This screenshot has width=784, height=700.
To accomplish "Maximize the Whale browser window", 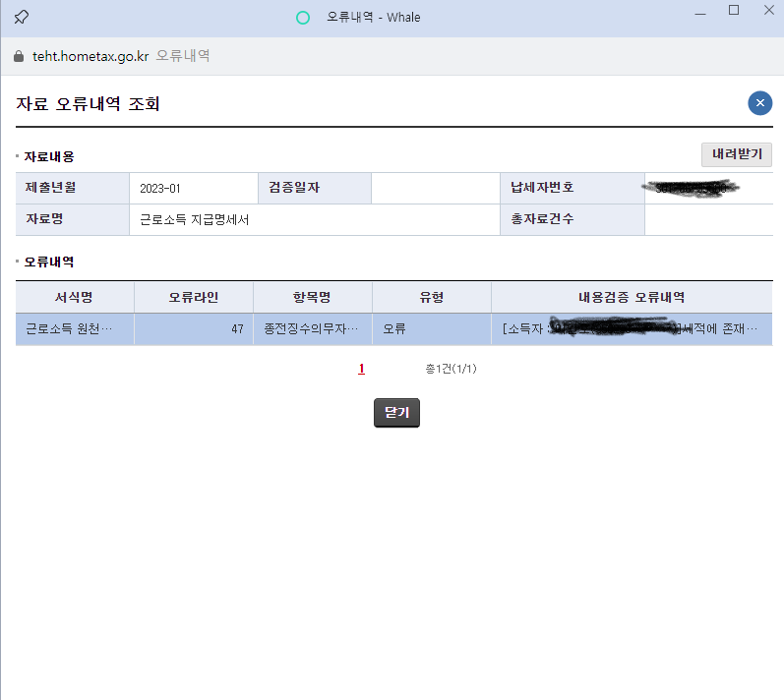I will point(733,11).
